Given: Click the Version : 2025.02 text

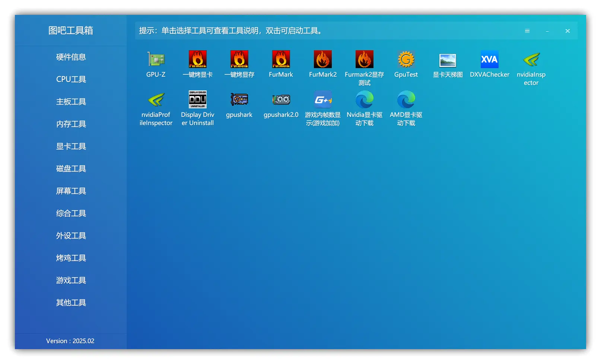Looking at the screenshot, I should tap(70, 341).
